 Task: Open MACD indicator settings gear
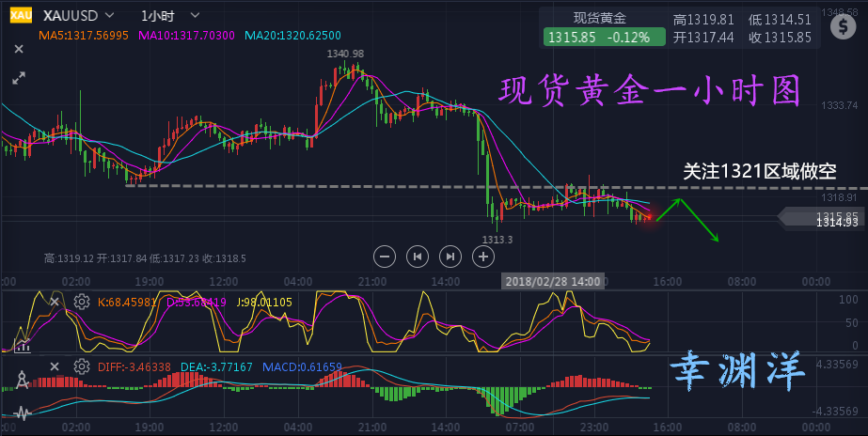click(82, 366)
